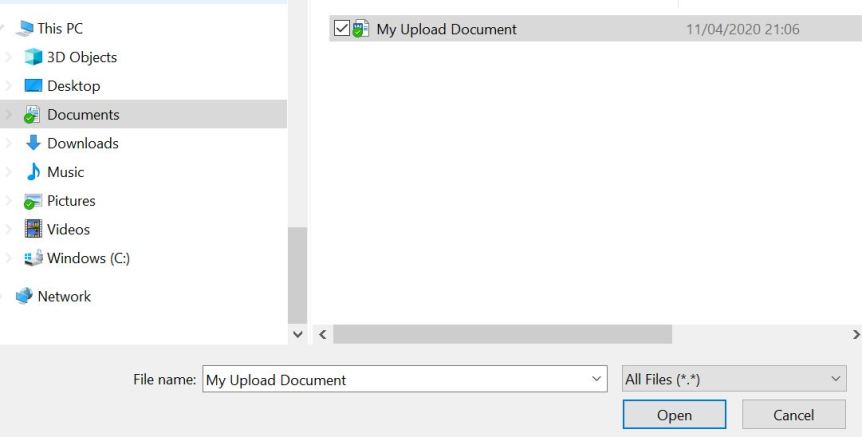Select the This PC tree item
The width and height of the screenshot is (862, 437).
click(60, 29)
